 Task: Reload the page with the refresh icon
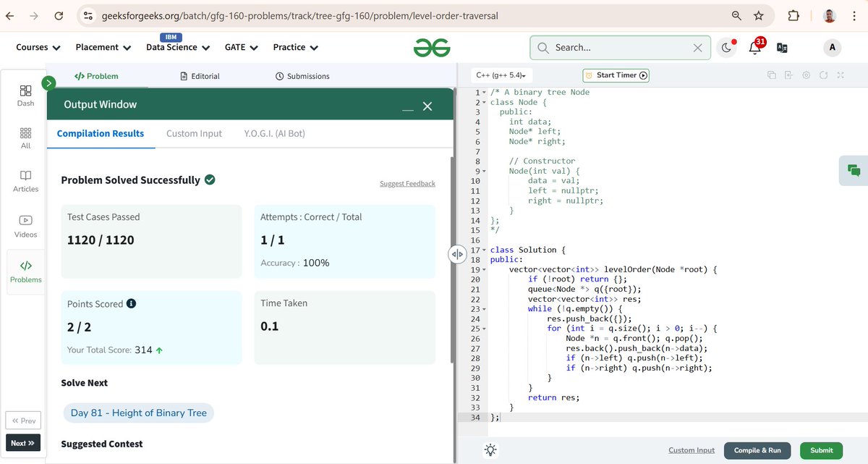click(x=59, y=15)
